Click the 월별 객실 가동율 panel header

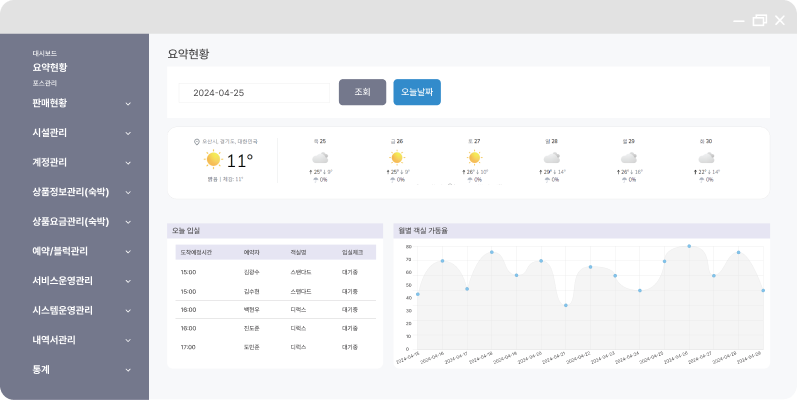click(x=581, y=231)
